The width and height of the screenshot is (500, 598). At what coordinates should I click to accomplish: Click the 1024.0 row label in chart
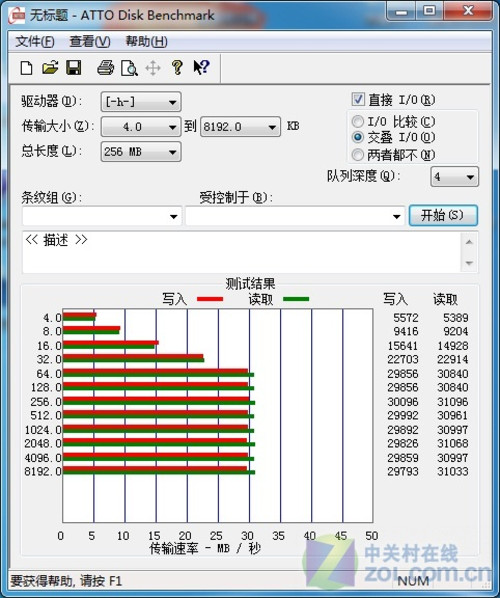click(x=43, y=430)
